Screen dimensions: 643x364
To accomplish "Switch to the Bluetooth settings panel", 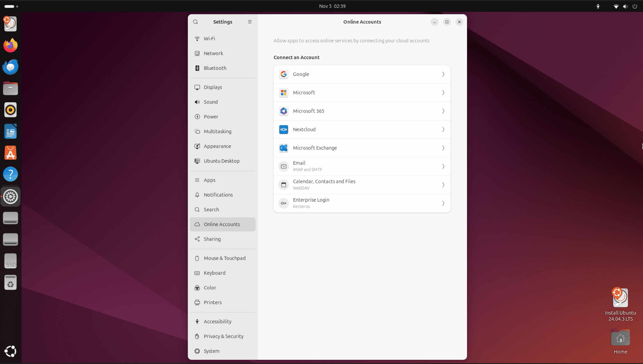I will (215, 68).
